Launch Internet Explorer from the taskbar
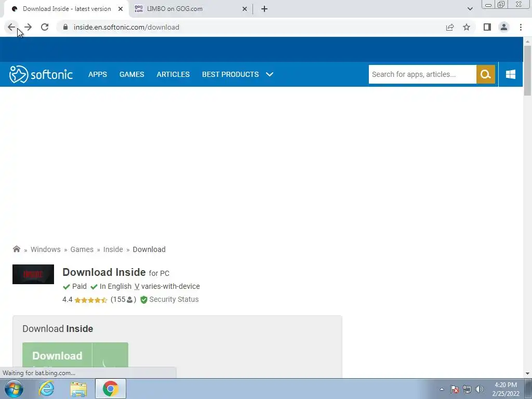This screenshot has width=532, height=399. tap(46, 389)
